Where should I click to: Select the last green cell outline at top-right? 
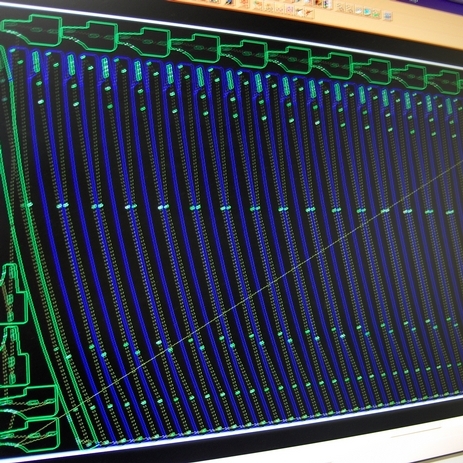coord(444,82)
